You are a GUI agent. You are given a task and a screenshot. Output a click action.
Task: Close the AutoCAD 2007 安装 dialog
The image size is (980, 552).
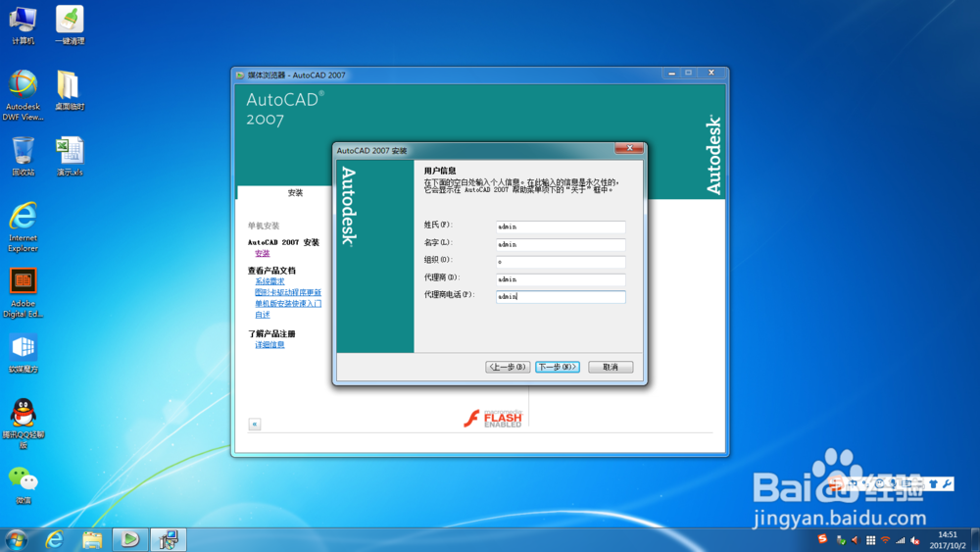coord(629,148)
